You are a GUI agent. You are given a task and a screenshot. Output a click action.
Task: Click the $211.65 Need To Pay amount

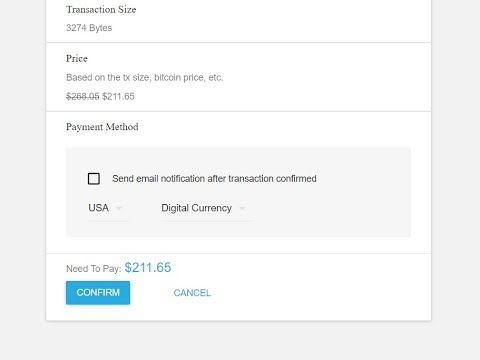(x=148, y=268)
